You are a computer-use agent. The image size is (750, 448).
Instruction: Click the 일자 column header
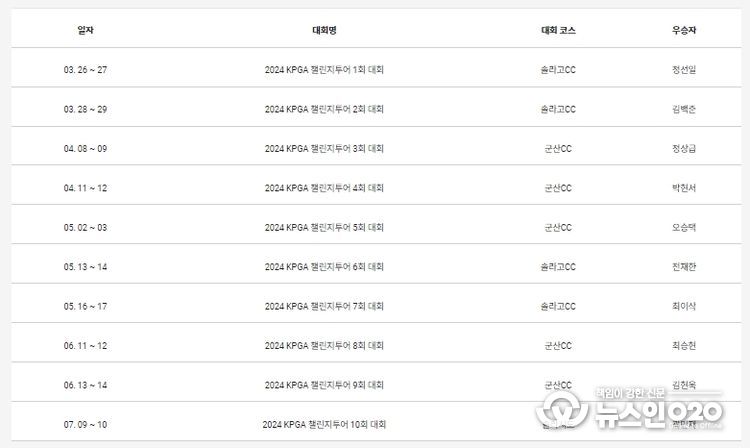coord(85,30)
